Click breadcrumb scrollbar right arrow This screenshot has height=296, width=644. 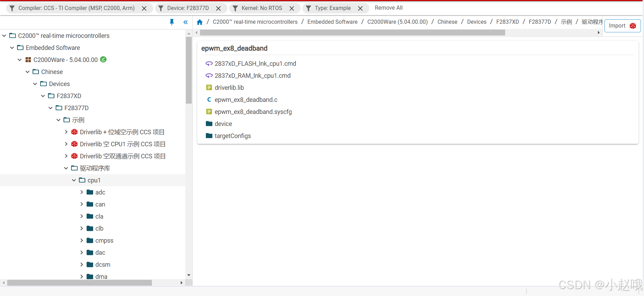click(x=599, y=33)
